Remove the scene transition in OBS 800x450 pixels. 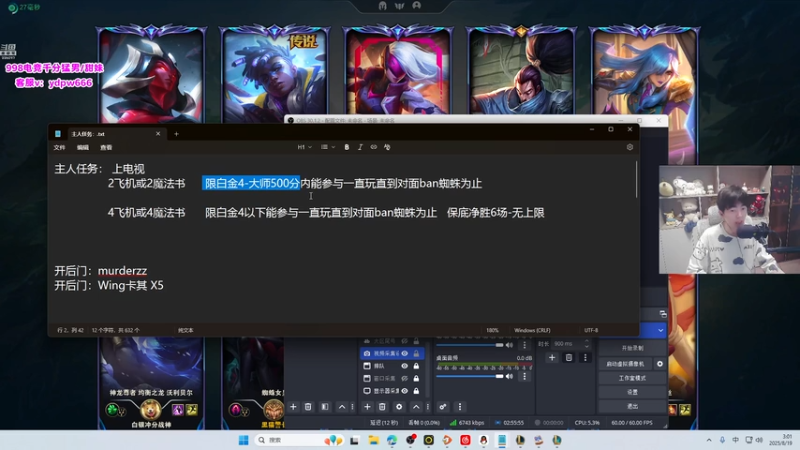pos(569,358)
